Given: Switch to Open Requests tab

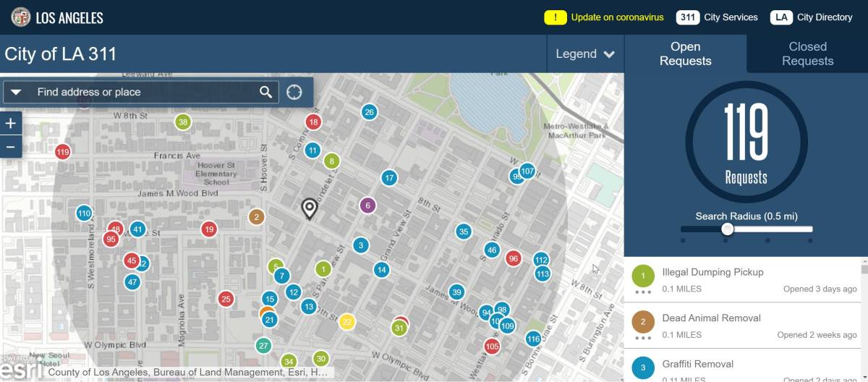Looking at the screenshot, I should [x=685, y=54].
